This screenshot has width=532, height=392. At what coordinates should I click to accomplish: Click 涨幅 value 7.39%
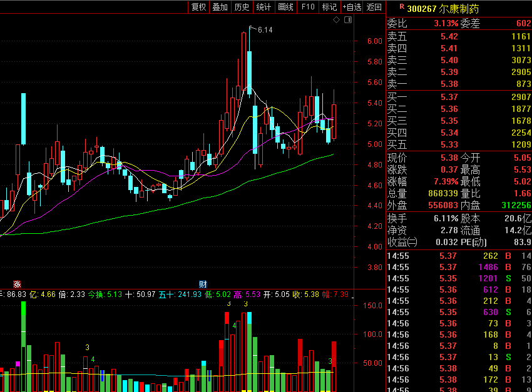coord(446,181)
